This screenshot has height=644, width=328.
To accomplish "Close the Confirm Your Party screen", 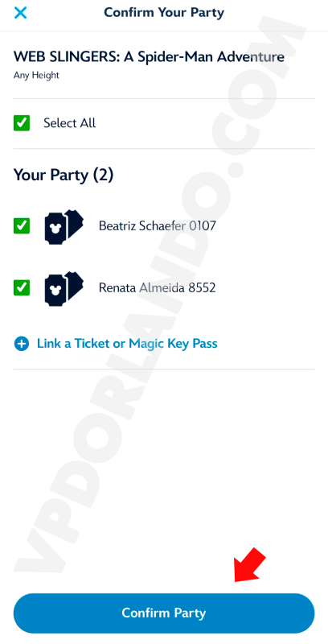I will tap(20, 13).
